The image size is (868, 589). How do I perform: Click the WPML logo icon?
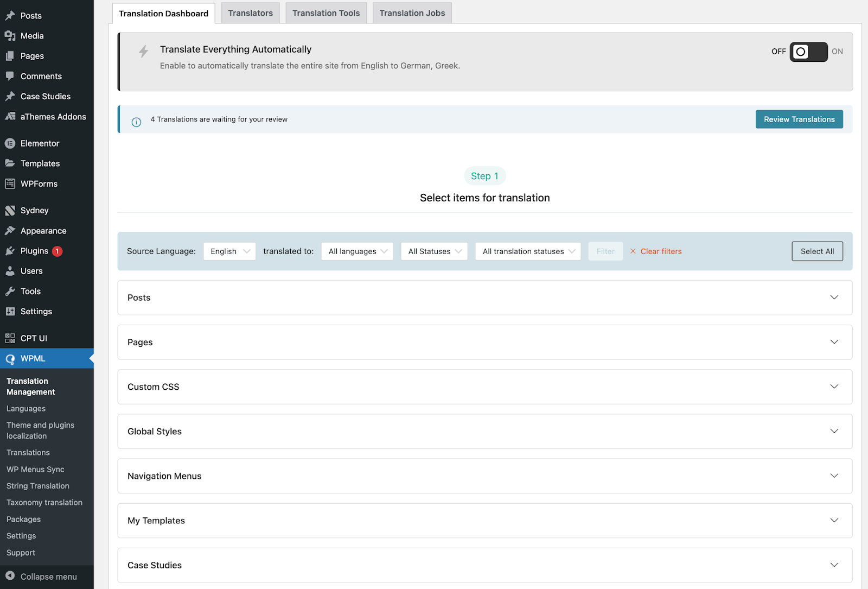pyautogui.click(x=10, y=359)
